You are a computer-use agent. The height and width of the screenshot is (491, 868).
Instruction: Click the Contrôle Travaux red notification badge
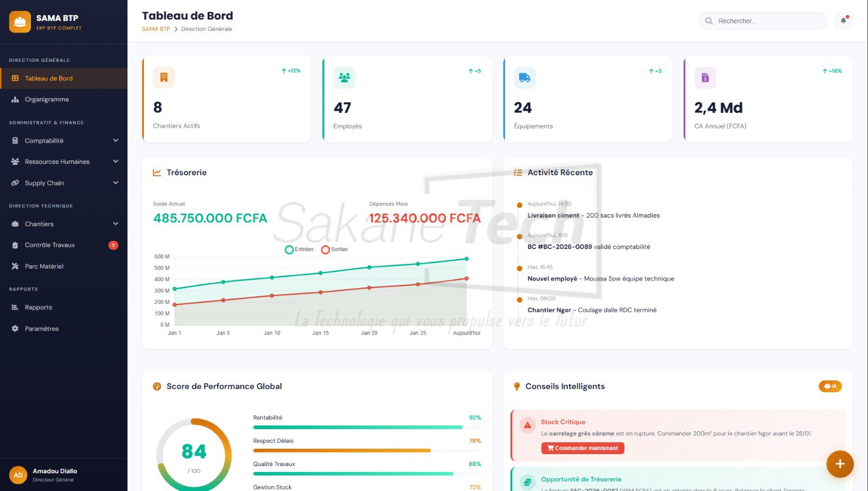click(x=113, y=245)
